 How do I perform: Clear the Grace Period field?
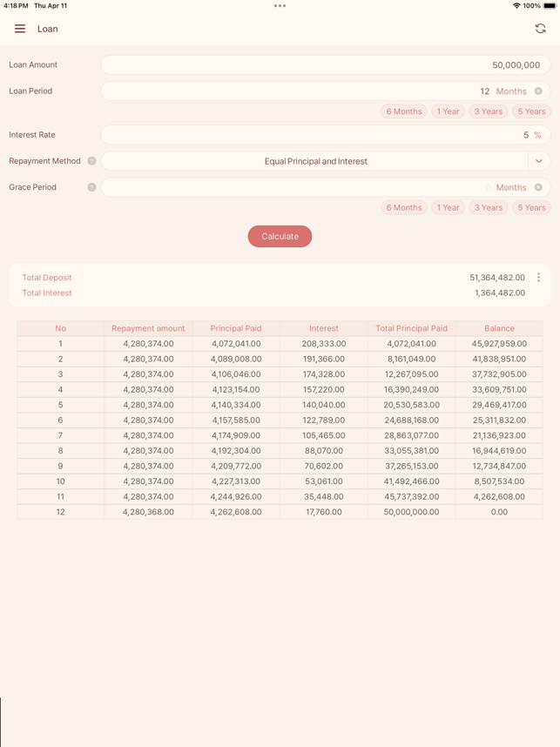[x=538, y=187]
